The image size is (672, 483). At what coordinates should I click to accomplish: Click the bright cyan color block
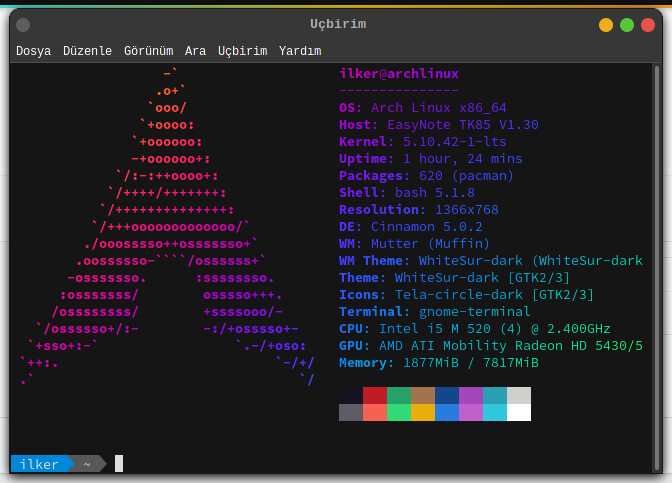(495, 412)
